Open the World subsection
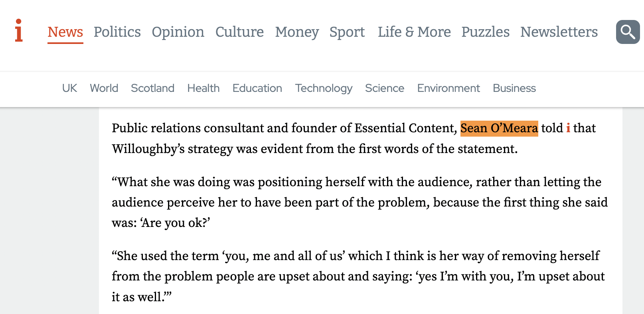The width and height of the screenshot is (644, 314). [104, 88]
